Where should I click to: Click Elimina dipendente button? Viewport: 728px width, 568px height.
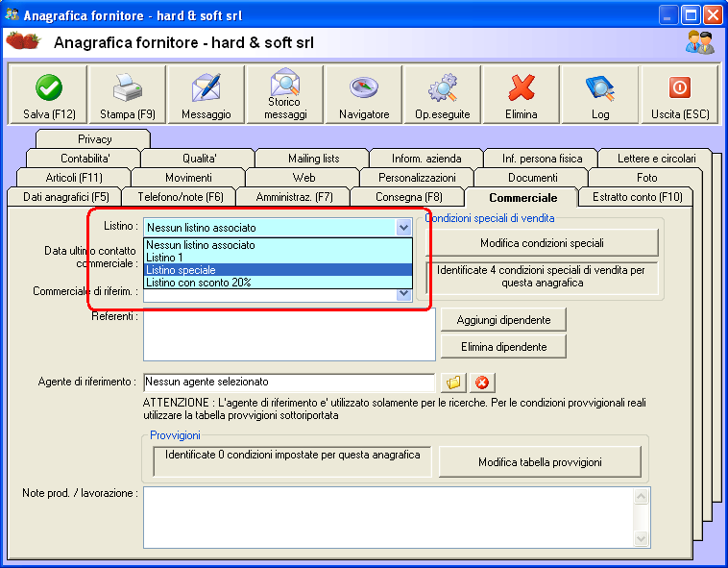[503, 347]
